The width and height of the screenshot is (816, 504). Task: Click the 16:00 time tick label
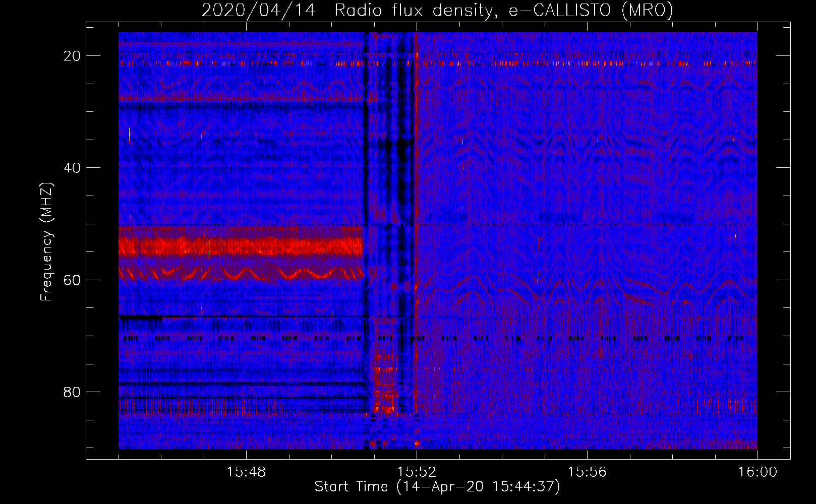coord(757,472)
